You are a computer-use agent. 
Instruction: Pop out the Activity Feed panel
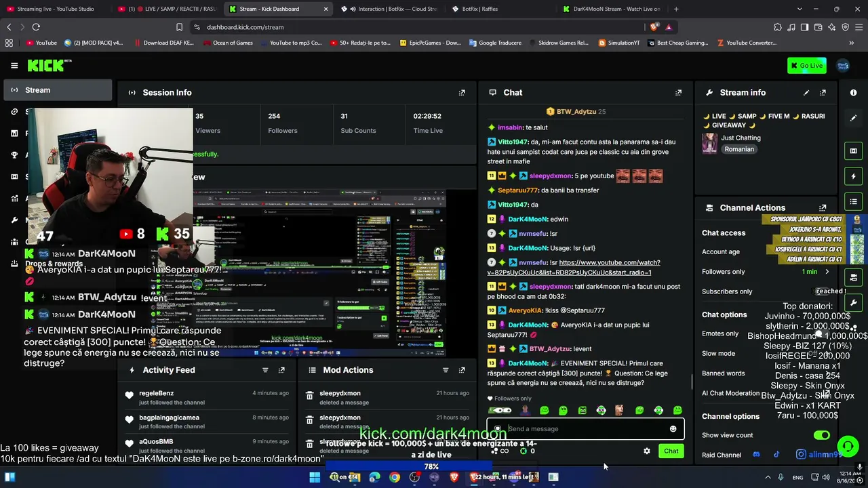point(281,370)
